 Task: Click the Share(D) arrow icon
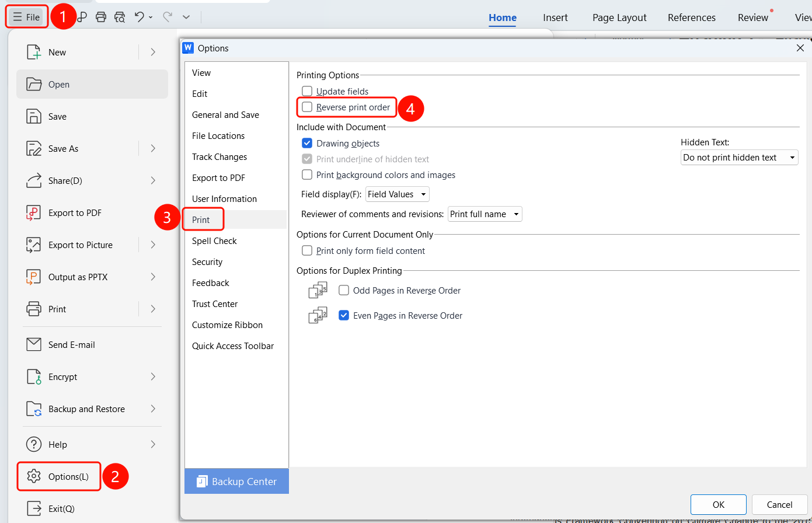(x=34, y=180)
